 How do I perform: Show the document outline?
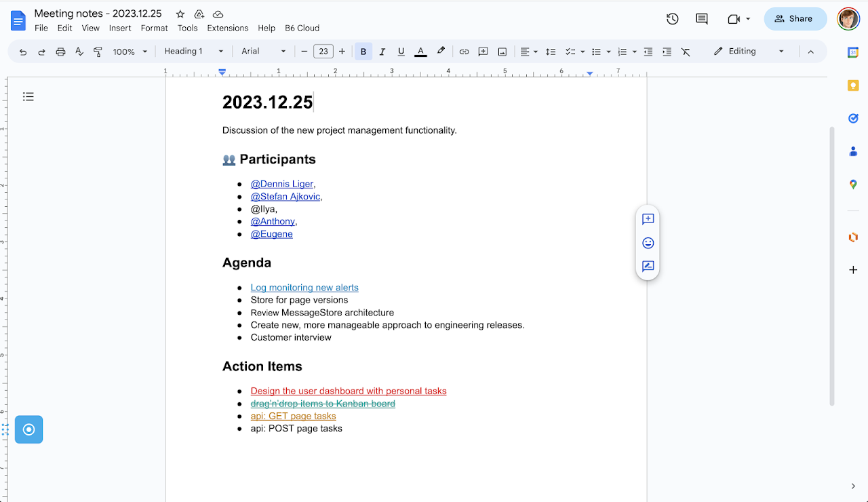[x=28, y=96]
